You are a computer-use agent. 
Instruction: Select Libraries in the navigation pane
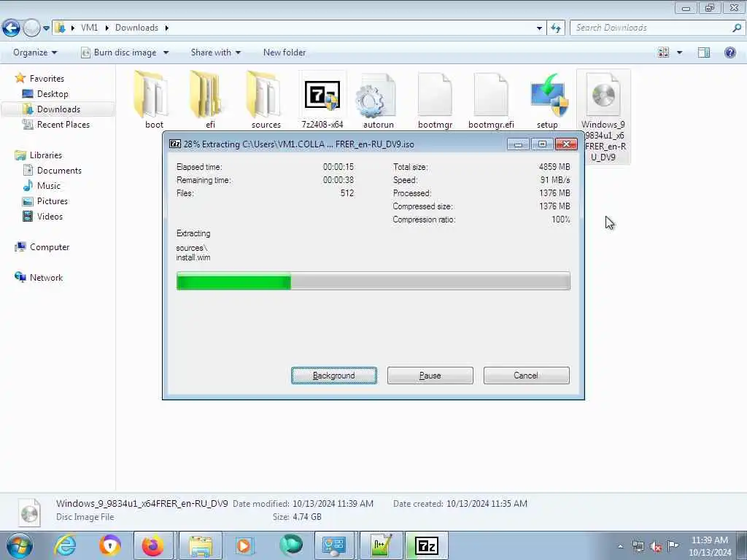click(46, 155)
